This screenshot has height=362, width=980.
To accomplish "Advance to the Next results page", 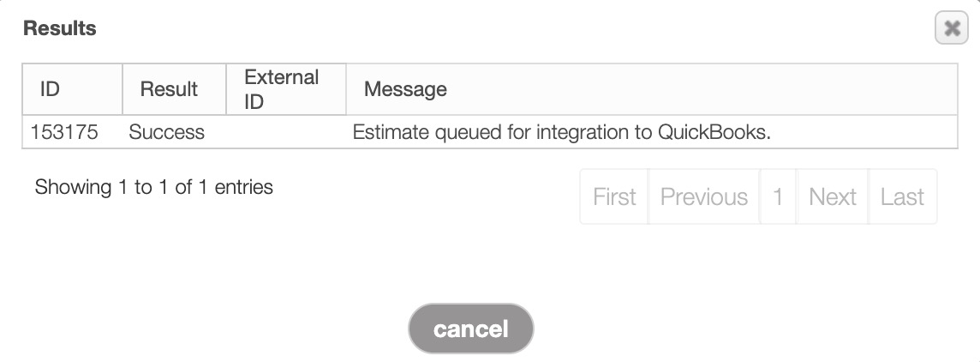I will 833,196.
